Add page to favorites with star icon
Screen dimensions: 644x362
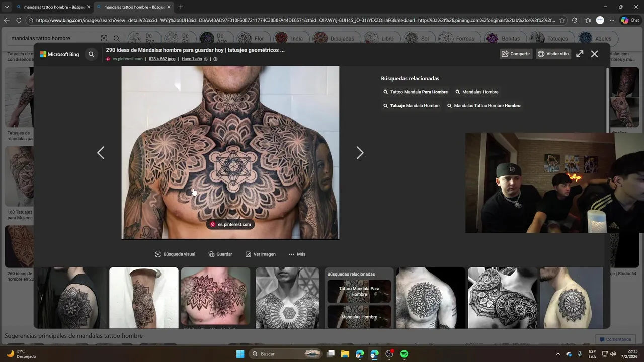click(x=562, y=20)
